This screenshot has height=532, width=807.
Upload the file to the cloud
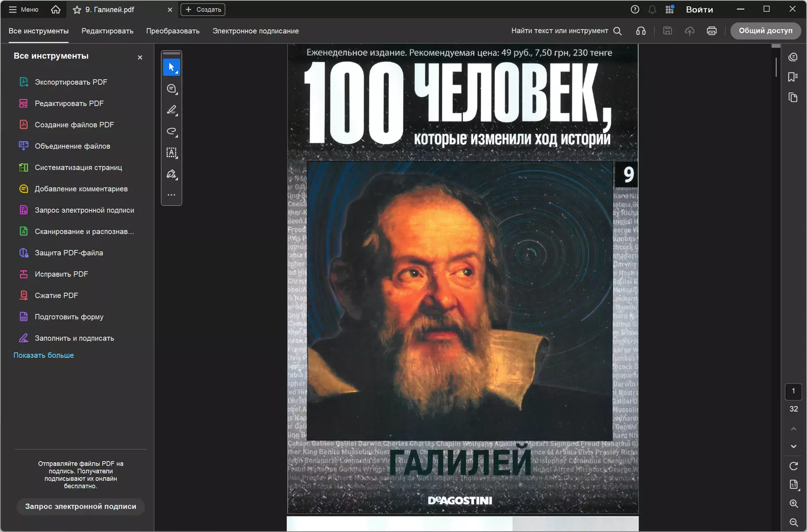tap(690, 31)
